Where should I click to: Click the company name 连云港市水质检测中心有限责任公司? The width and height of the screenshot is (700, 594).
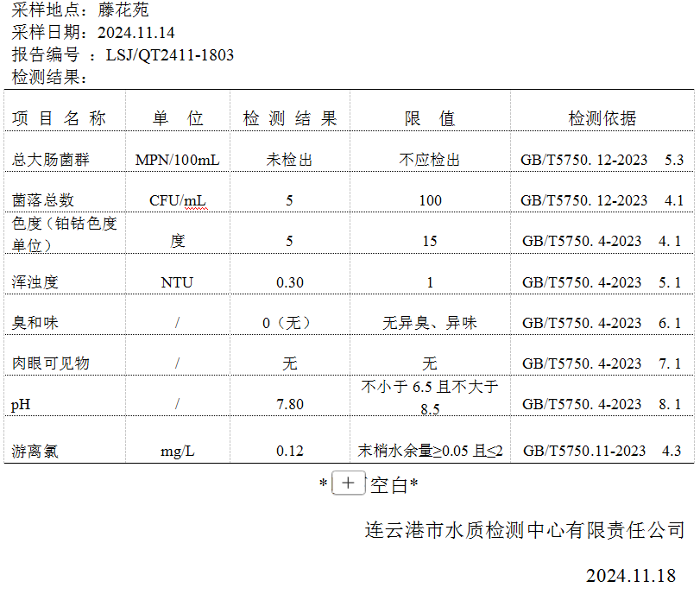(525, 529)
